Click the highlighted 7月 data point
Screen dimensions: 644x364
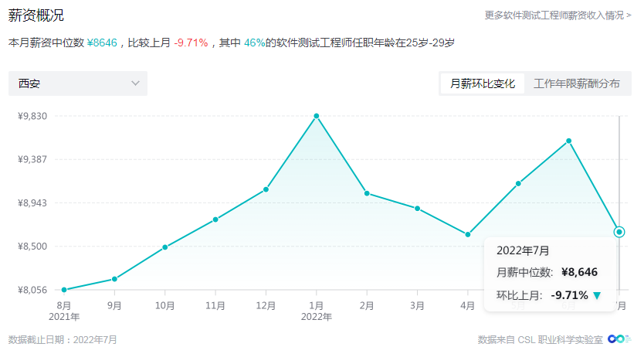point(619,232)
